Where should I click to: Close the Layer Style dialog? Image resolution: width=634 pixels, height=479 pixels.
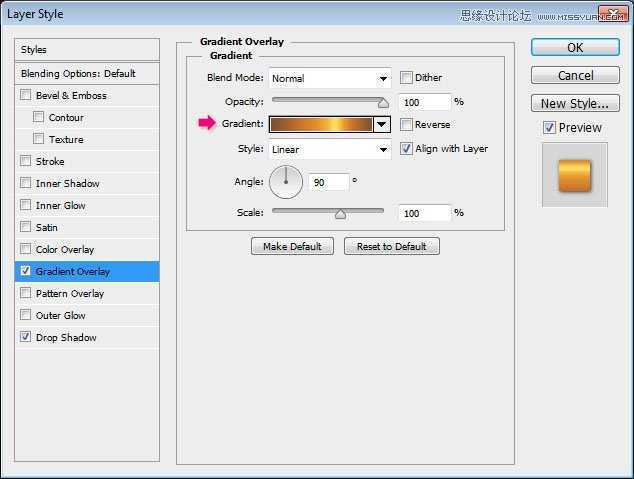613,14
